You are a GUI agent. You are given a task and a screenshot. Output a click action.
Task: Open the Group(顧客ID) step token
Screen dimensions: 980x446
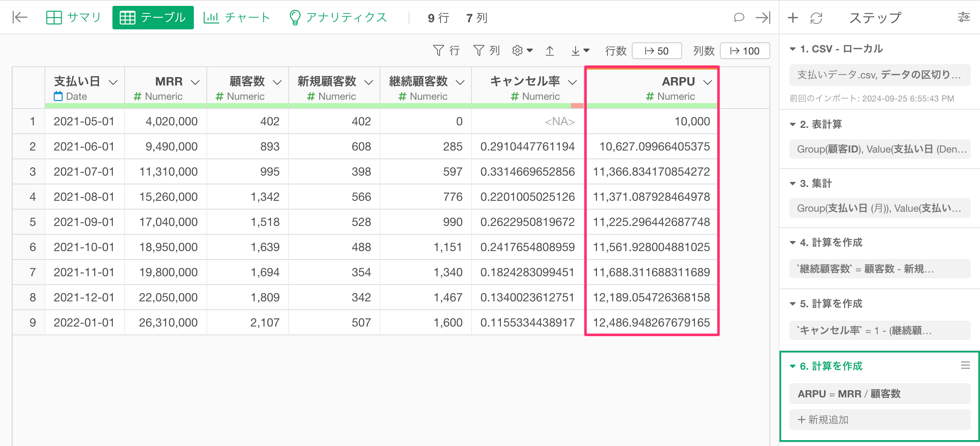[x=880, y=149]
